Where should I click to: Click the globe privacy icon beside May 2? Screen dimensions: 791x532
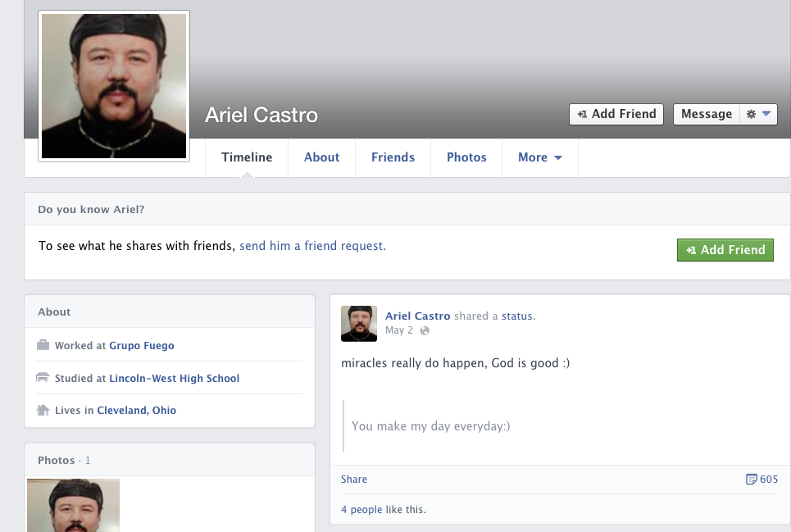[x=425, y=330]
